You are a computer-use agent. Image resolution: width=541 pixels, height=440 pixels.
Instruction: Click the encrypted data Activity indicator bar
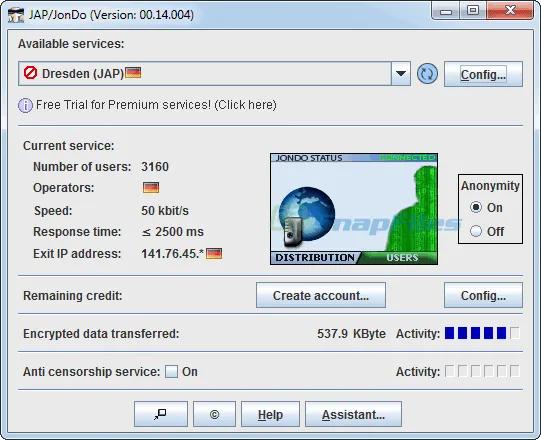(x=482, y=333)
